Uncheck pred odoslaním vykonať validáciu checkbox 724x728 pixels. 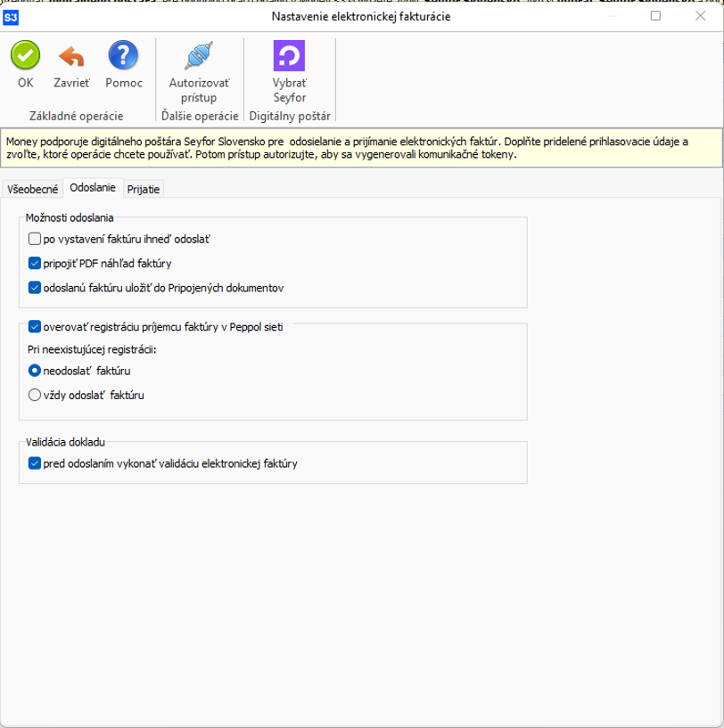click(x=35, y=463)
